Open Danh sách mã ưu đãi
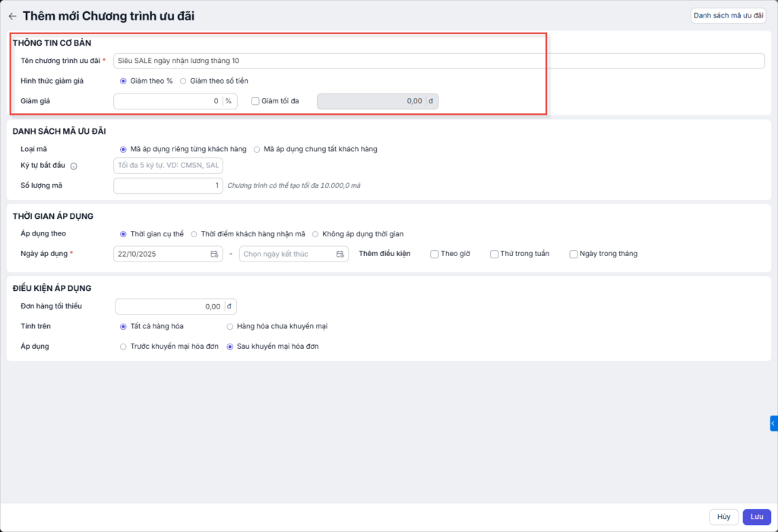Viewport: 778px width, 532px height. [x=728, y=15]
